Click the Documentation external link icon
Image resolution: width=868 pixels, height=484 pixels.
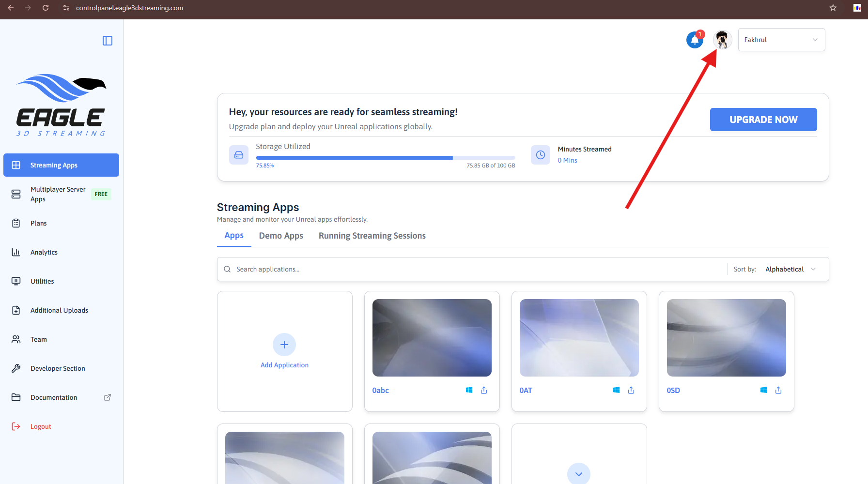pyautogui.click(x=108, y=397)
